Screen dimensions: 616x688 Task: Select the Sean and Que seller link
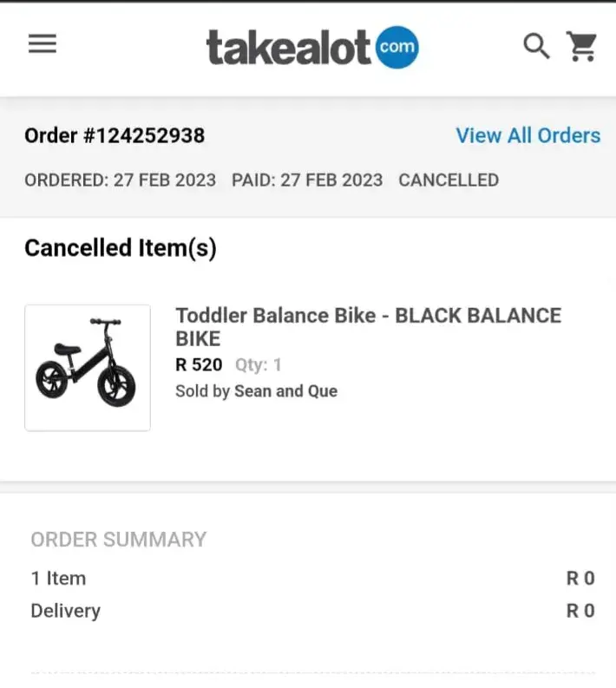coord(285,391)
